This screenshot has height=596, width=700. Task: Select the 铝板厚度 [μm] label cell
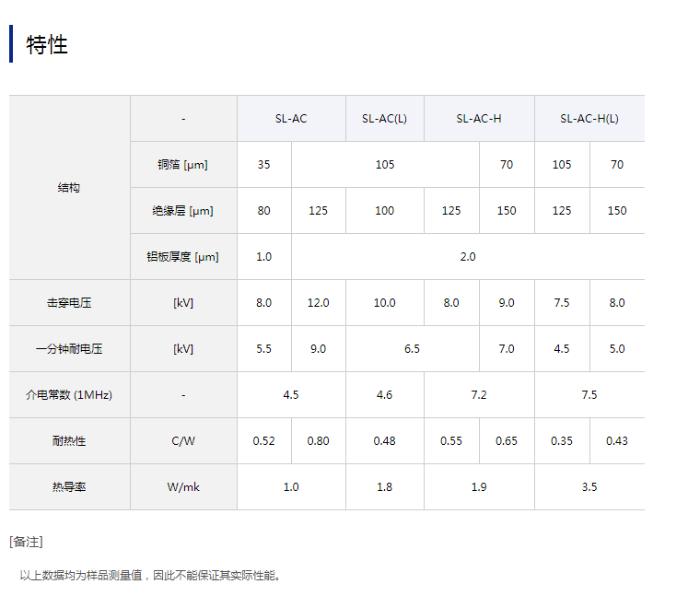[x=183, y=257]
